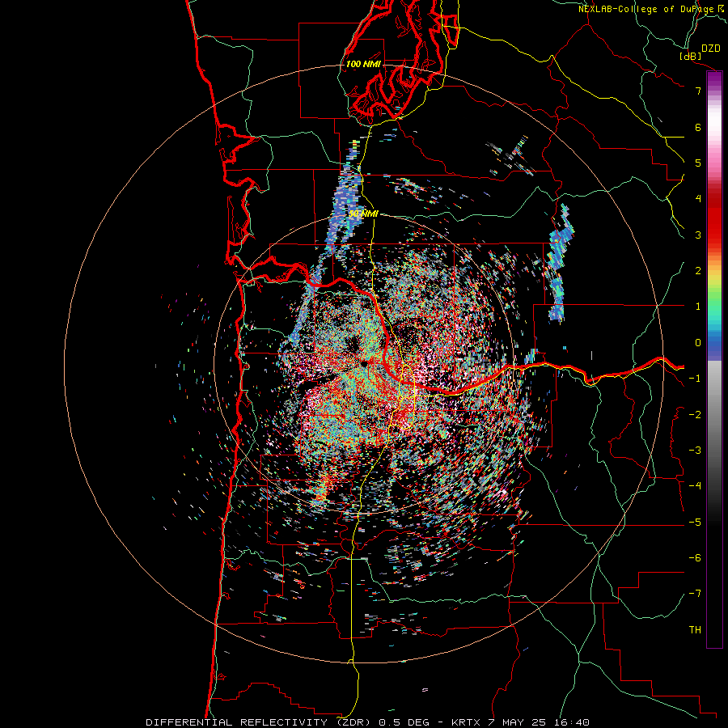Viewport: 728px width, 728px height.
Task: Click the -2 value on the dB scale
Action: 695,415
